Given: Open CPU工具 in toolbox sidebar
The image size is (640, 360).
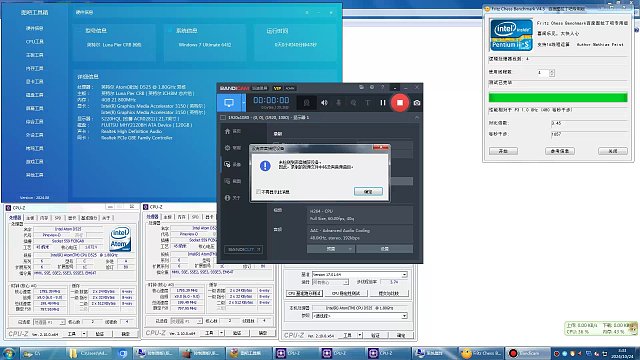Looking at the screenshot, I should point(34,42).
